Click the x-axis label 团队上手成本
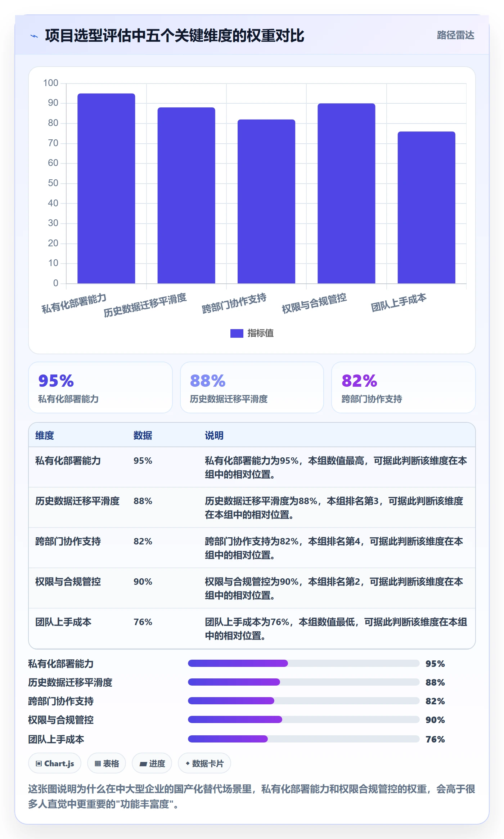Screen dimensions: 504x839 tap(399, 302)
